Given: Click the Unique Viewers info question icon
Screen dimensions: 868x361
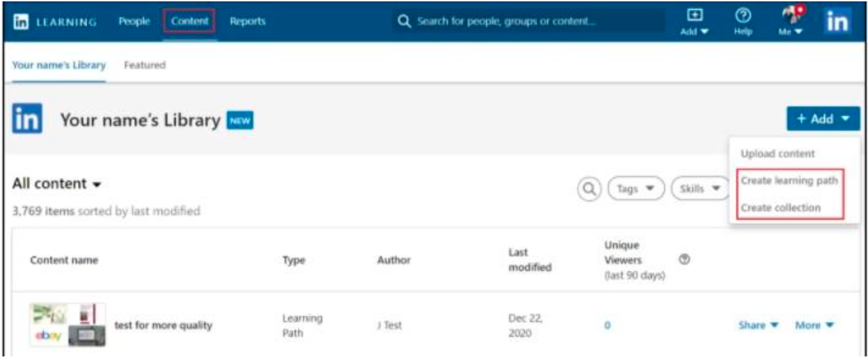Looking at the screenshot, I should click(684, 260).
